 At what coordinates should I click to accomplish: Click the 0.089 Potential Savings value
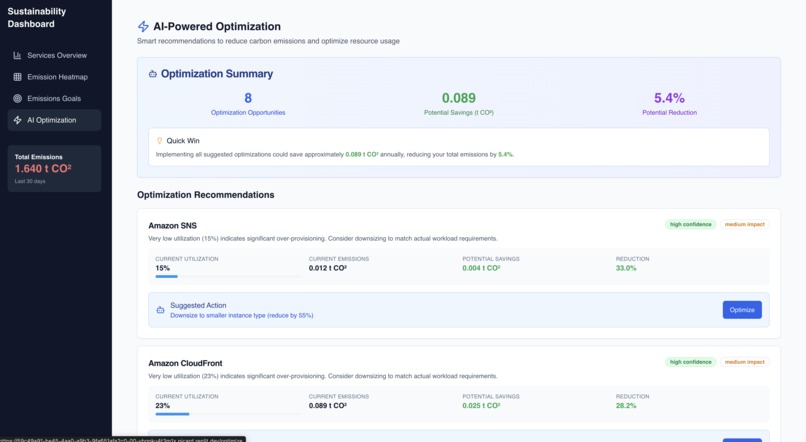coord(459,98)
